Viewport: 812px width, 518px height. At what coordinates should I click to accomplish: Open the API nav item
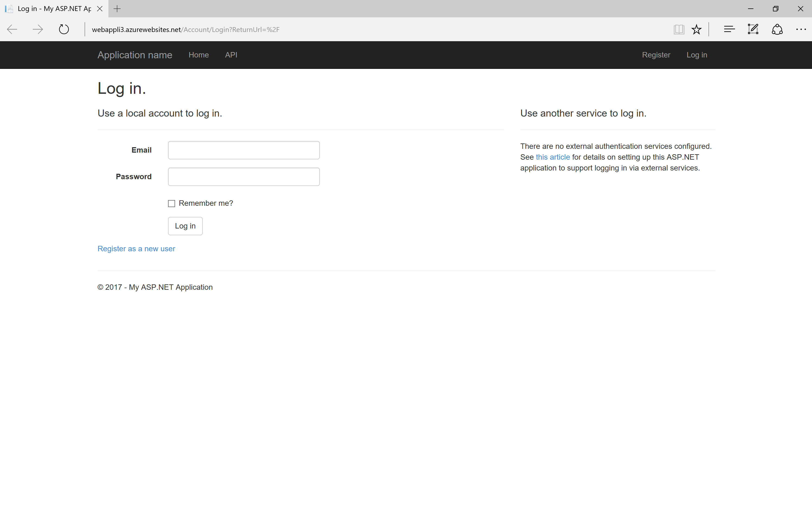231,55
